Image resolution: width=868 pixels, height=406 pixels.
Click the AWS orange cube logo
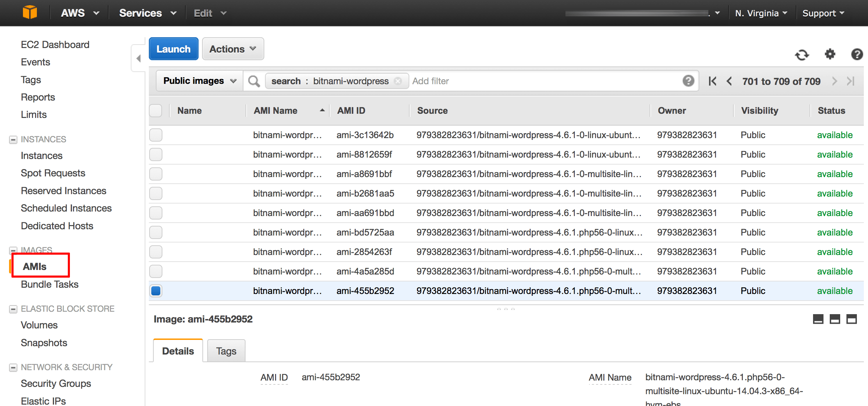[30, 13]
